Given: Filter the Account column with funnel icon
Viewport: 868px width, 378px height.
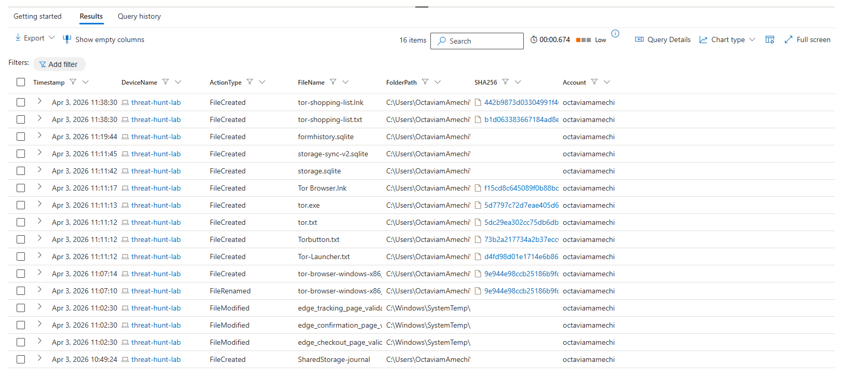Looking at the screenshot, I should coord(594,82).
